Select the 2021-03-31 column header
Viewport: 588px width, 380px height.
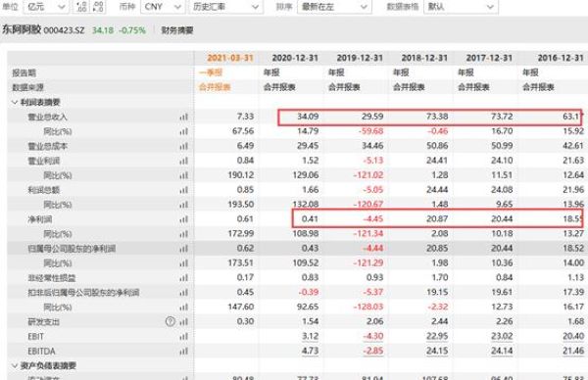pos(230,58)
